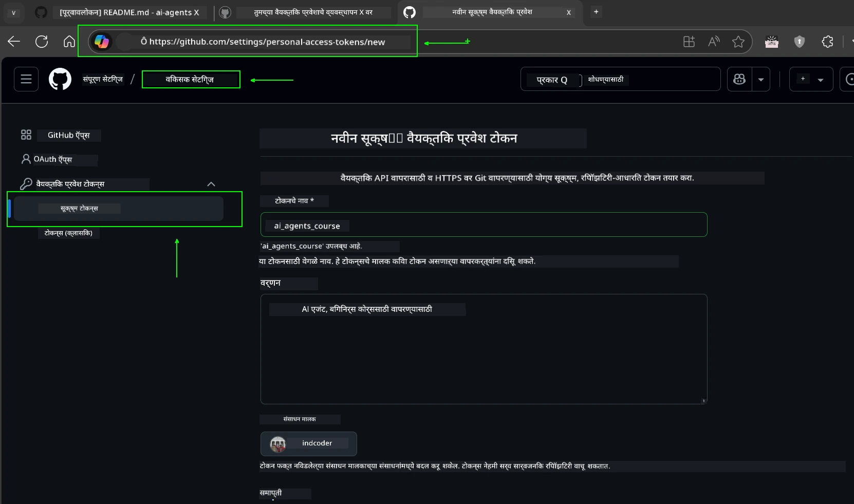The image size is (854, 504).
Task: Toggle favorite star for this page
Action: point(739,42)
